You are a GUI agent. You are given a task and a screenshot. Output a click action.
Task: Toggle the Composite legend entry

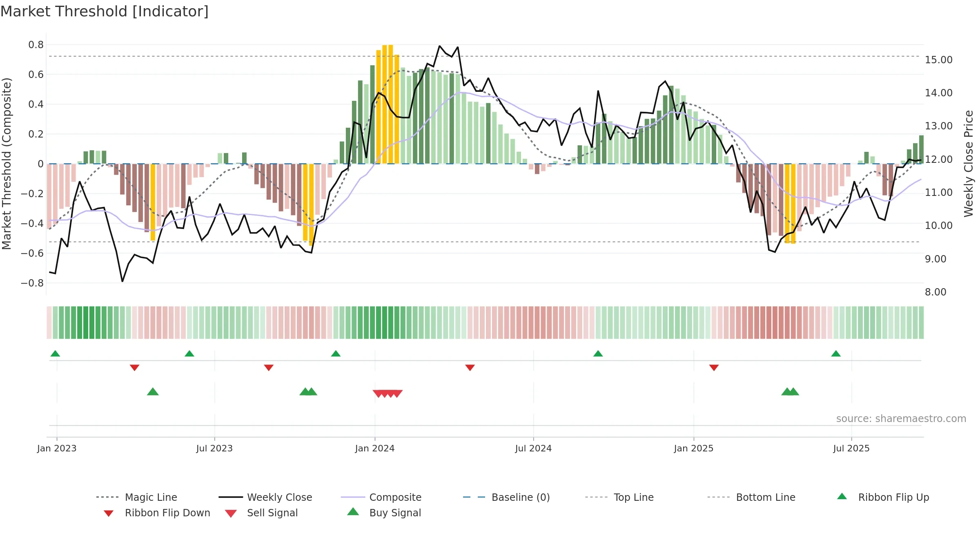coord(381,497)
